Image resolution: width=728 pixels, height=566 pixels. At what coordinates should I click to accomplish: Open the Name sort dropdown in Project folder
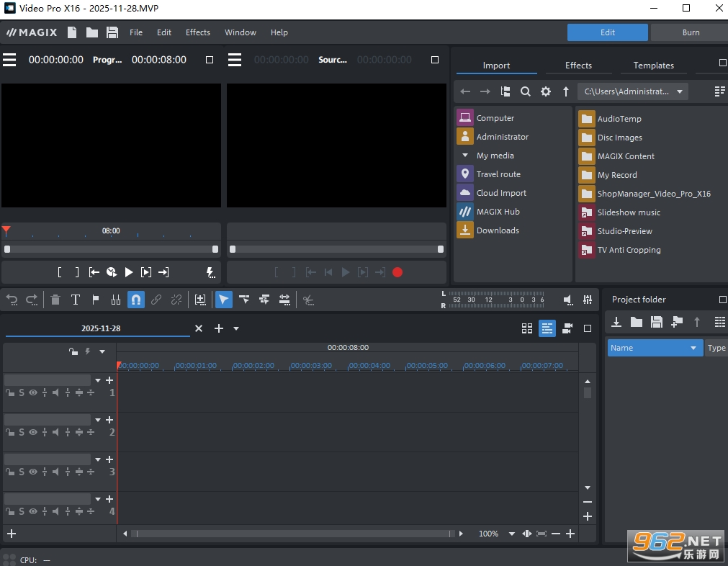click(693, 348)
